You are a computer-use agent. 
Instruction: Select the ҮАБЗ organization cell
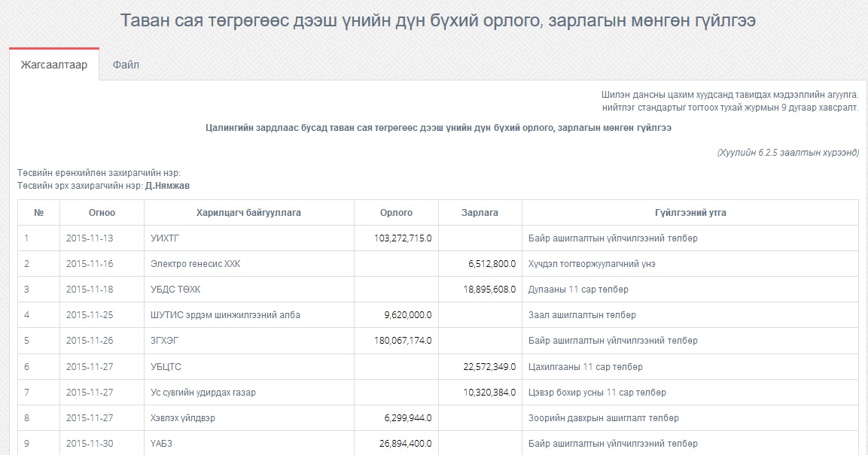pyautogui.click(x=248, y=444)
